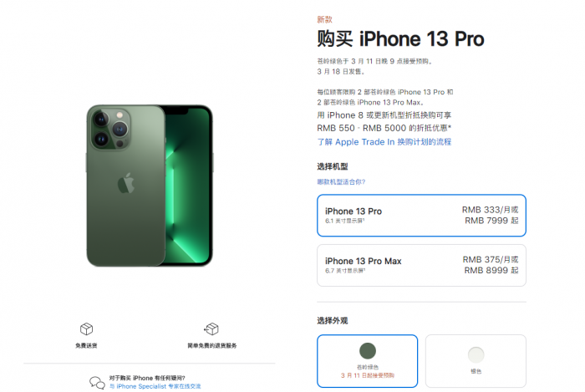Open the 哪款机型适合你 link
This screenshot has height=392, width=585.
point(341,181)
